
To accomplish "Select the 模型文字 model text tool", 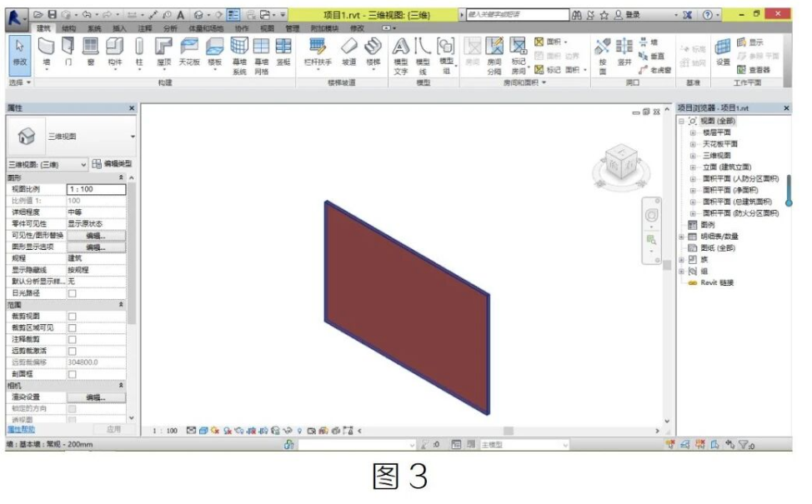I will coord(401,56).
